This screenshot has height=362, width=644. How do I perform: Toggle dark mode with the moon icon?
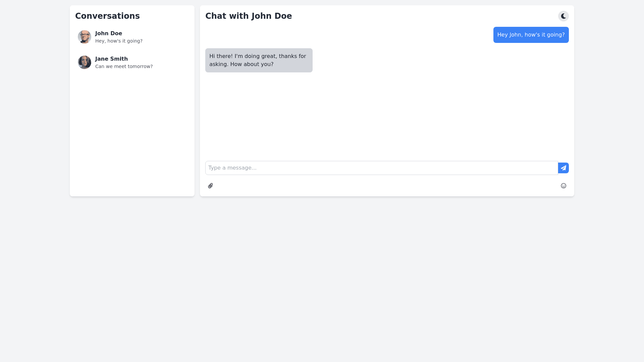click(x=563, y=16)
